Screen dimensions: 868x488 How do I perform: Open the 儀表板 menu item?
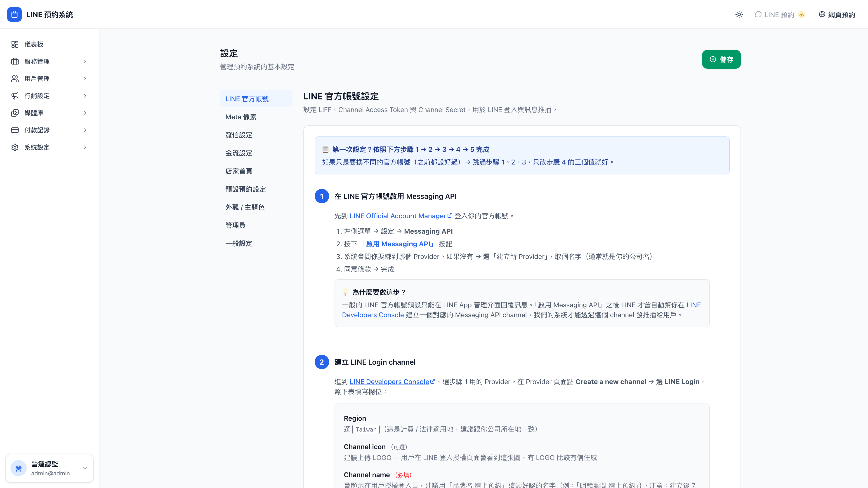pos(50,44)
